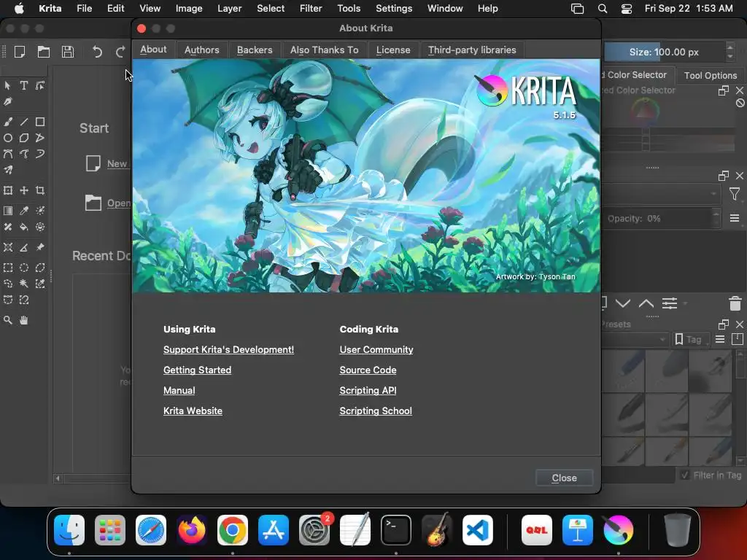Click the Manual link

coord(179,391)
